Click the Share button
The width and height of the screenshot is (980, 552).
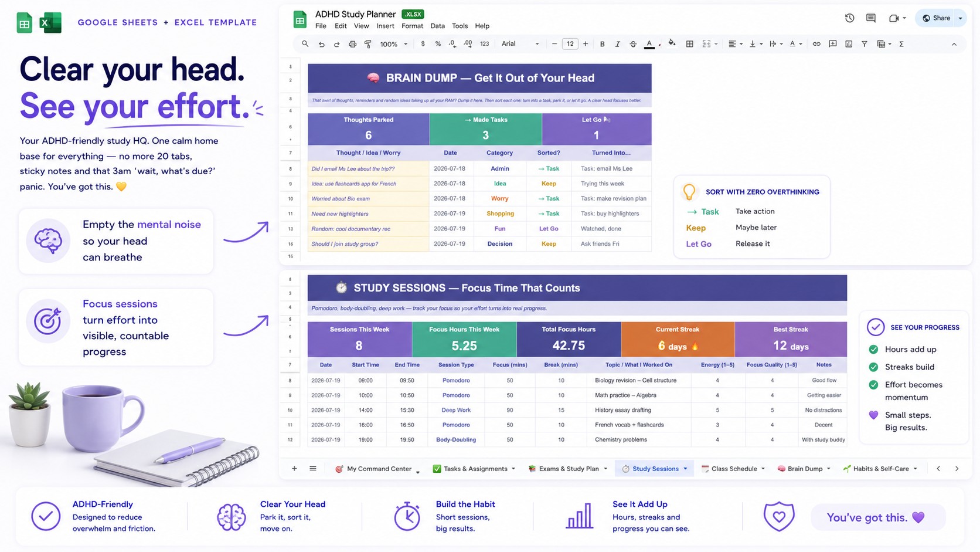click(x=936, y=18)
